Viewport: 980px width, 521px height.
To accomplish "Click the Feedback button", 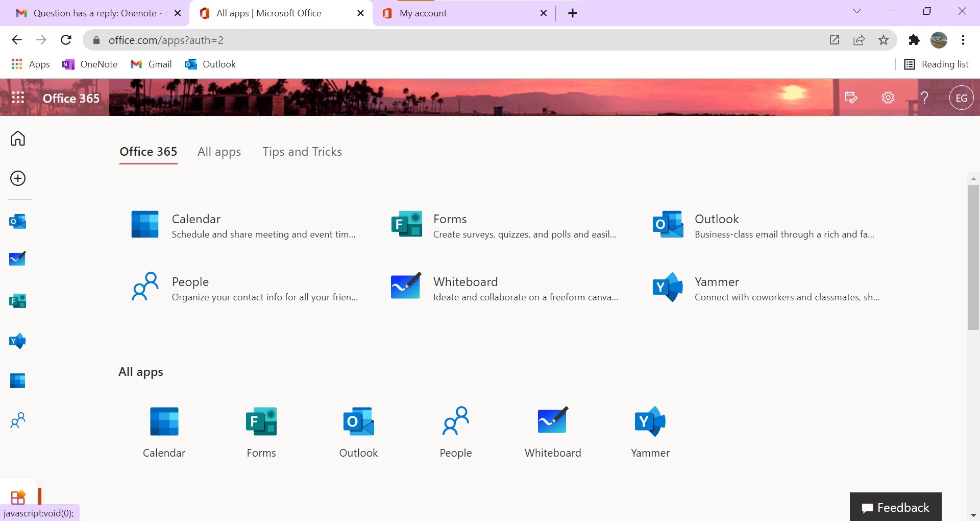I will [x=896, y=507].
